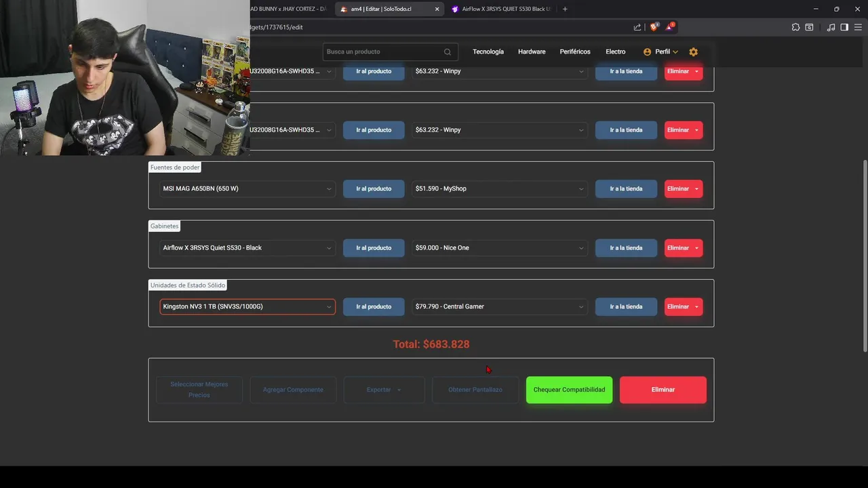Click 'Ir a la tienda' for MyShop power supply

click(x=626, y=189)
